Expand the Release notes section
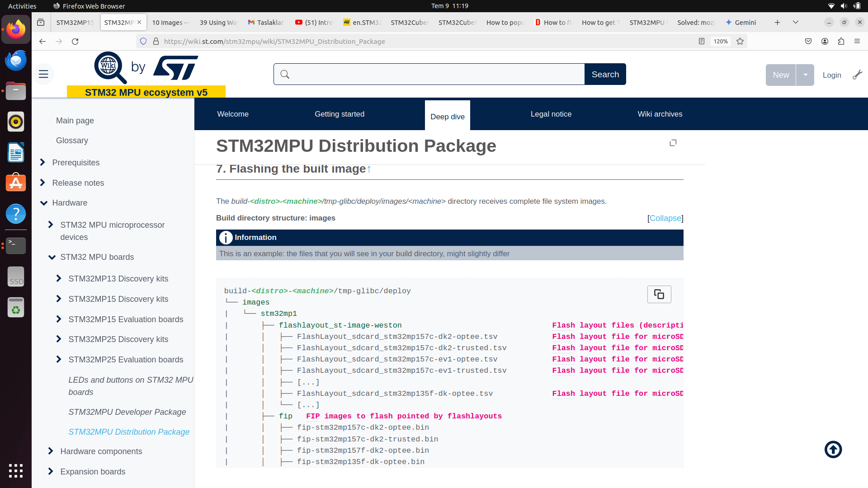Viewport: 868px width, 488px height. point(43,183)
